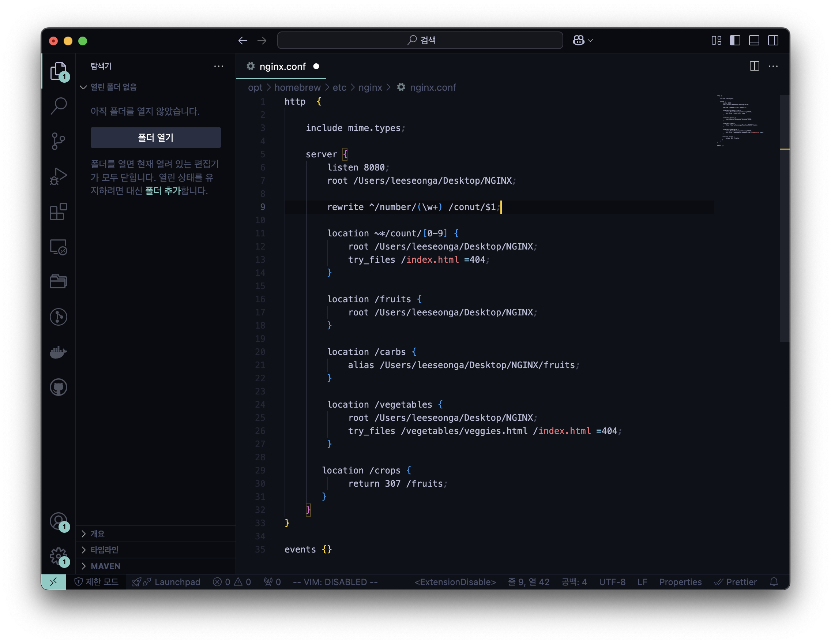This screenshot has height=644, width=831.
Task: Toggle primary side bar visibility
Action: (735, 40)
